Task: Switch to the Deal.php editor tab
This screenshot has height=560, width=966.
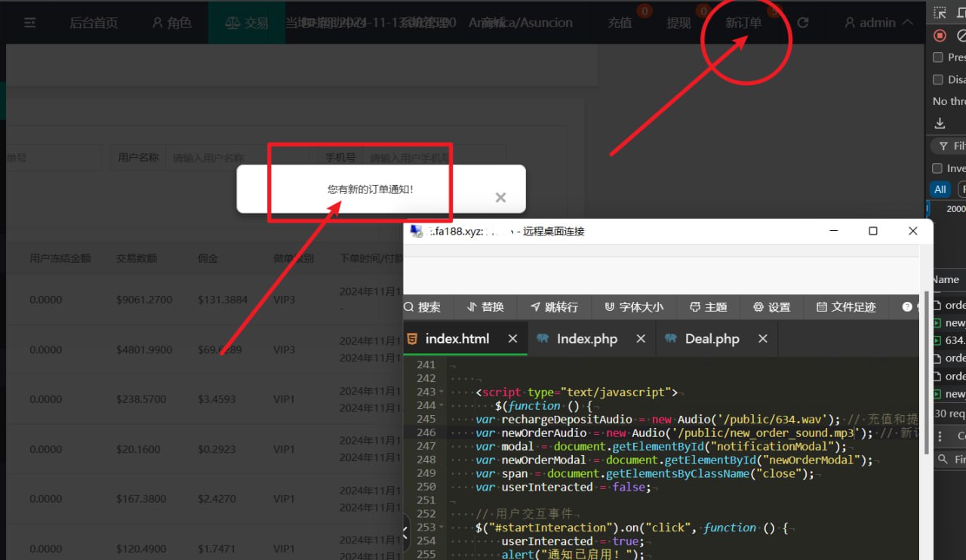Action: click(712, 339)
